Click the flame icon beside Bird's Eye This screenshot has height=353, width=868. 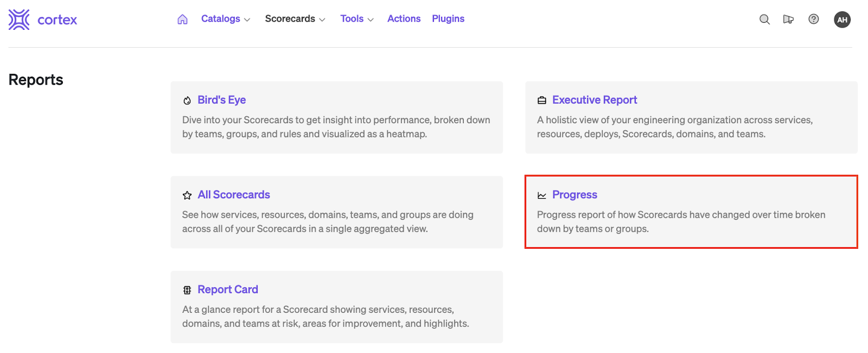coord(187,100)
